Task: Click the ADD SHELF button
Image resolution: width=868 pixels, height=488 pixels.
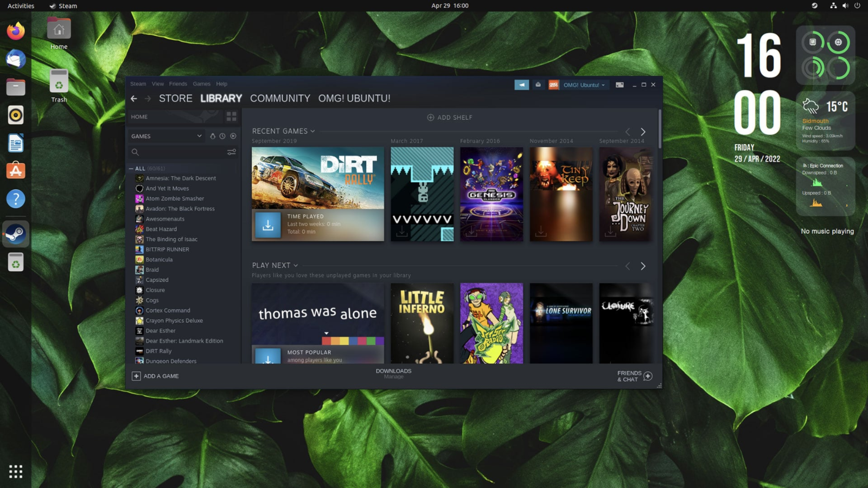Action: [x=450, y=118]
